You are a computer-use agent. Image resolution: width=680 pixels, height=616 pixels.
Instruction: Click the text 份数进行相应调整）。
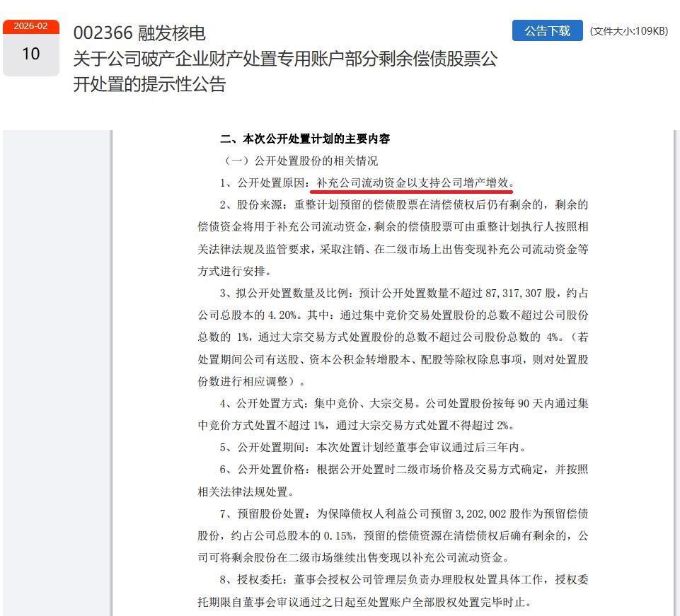(251, 381)
